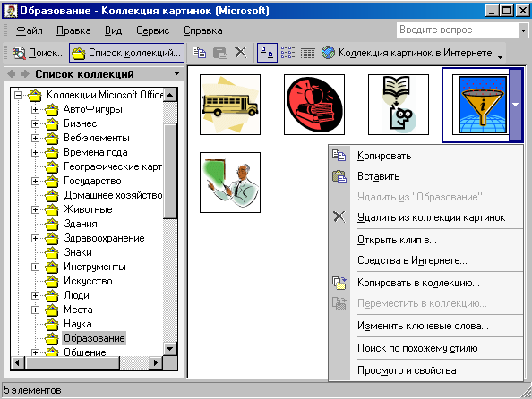Click the Paste icon in the toolbar

[x=219, y=53]
